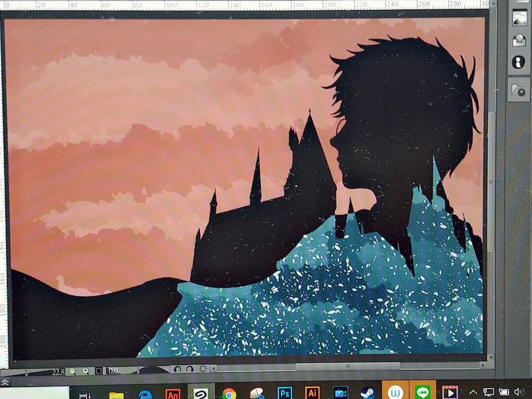Viewport: 532px width, 399px height.
Task: Click the horizontal scrollbar thumb
Action: 348,367
